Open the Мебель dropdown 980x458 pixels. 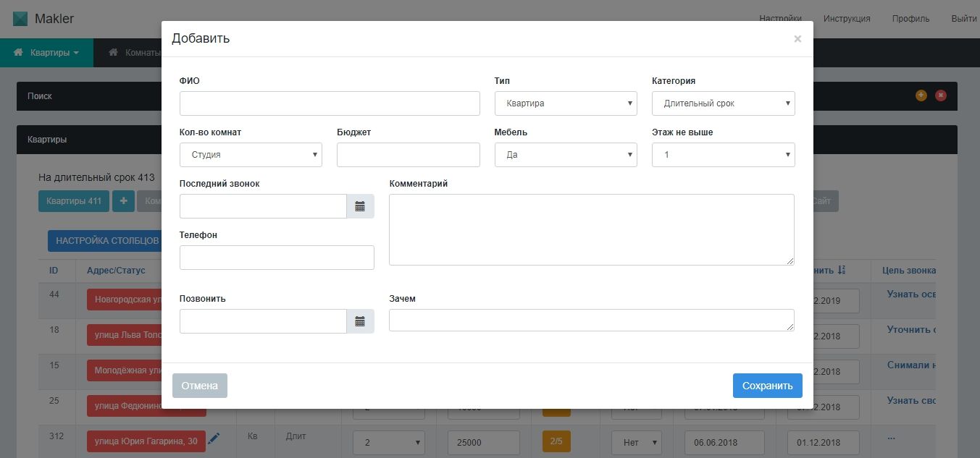pos(566,155)
